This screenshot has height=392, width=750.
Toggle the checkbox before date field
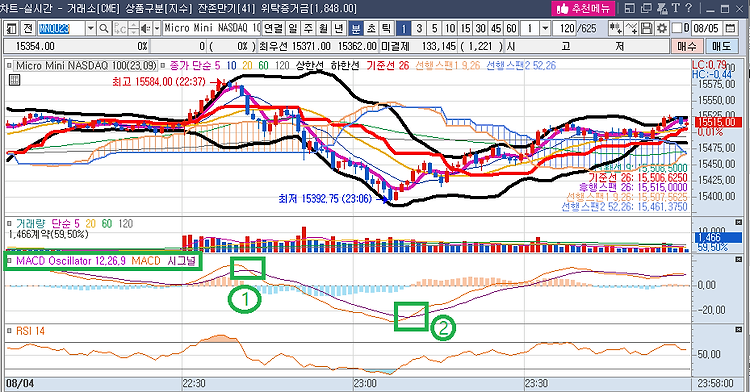677,29
